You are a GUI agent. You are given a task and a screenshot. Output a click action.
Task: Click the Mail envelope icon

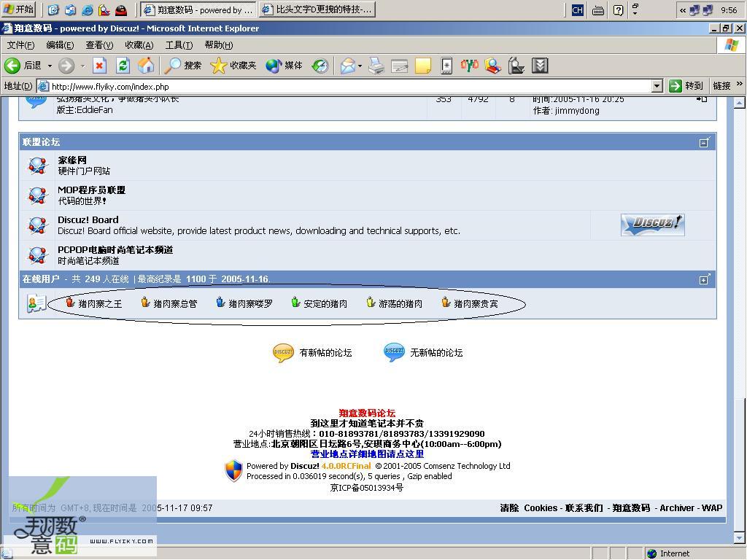click(348, 65)
